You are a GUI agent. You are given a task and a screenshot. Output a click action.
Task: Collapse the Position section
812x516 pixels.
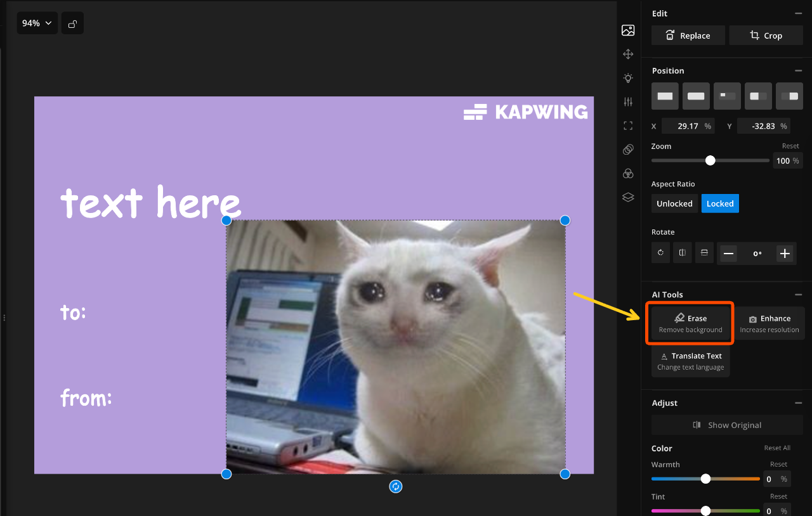[798, 70]
